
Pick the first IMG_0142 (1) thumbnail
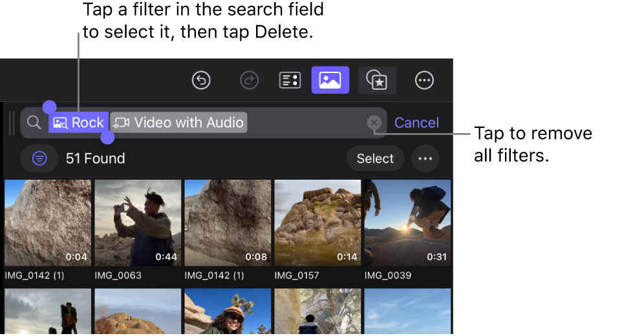tap(48, 223)
